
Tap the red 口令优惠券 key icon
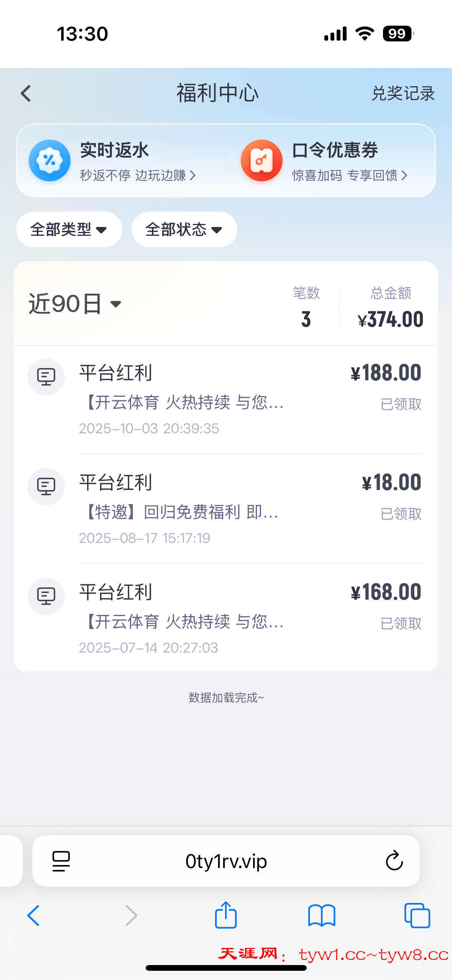(261, 160)
